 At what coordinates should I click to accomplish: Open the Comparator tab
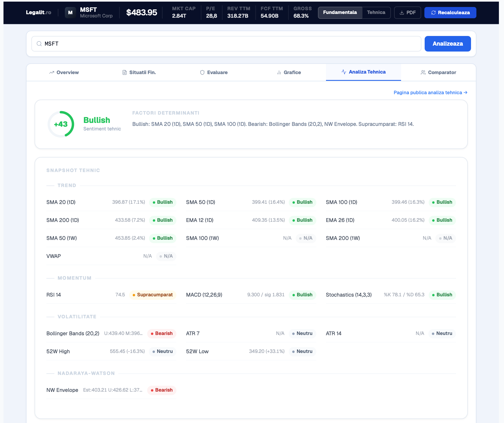438,72
